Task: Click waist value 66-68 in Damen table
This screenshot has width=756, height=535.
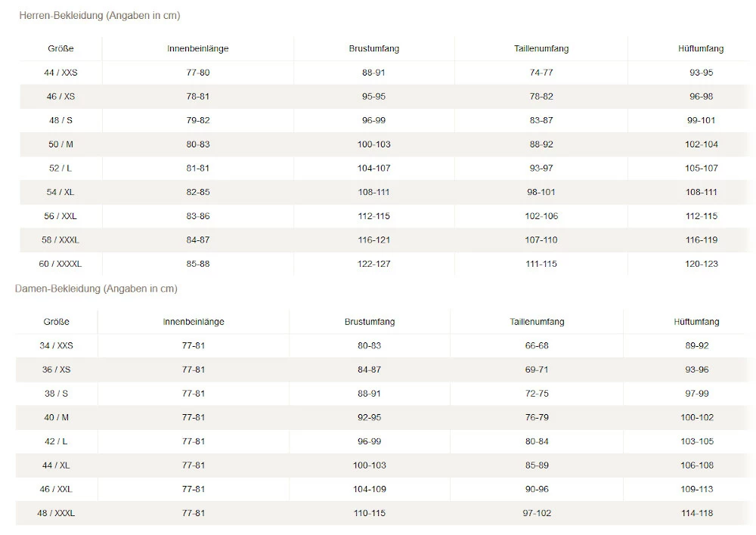Action: click(x=537, y=345)
